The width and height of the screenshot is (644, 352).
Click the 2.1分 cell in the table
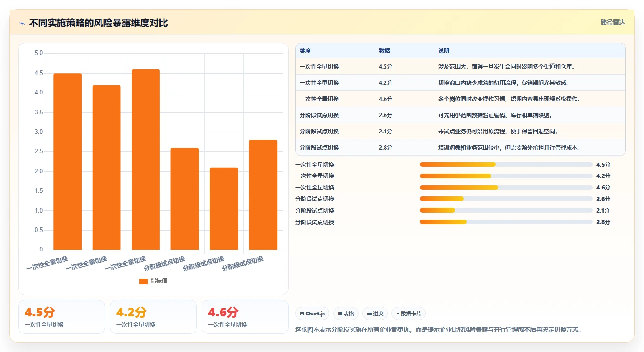pyautogui.click(x=385, y=132)
